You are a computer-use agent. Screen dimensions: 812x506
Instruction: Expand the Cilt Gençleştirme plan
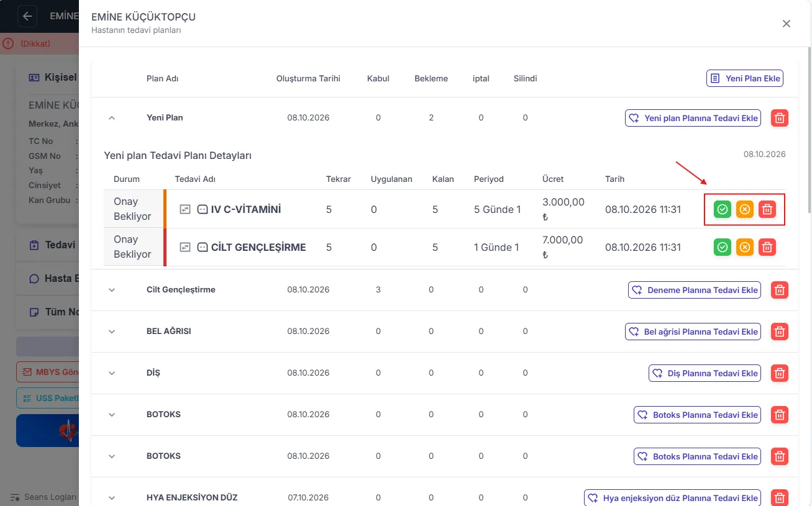[112, 289]
